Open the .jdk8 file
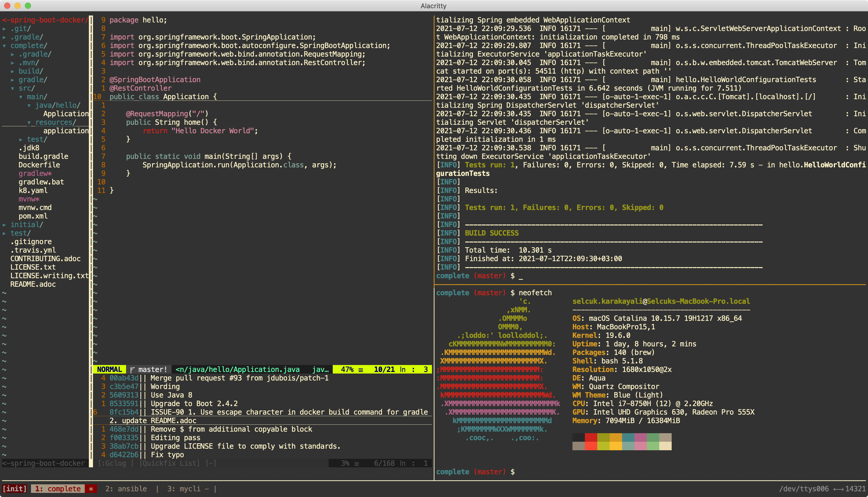The width and height of the screenshot is (868, 497). [x=29, y=148]
